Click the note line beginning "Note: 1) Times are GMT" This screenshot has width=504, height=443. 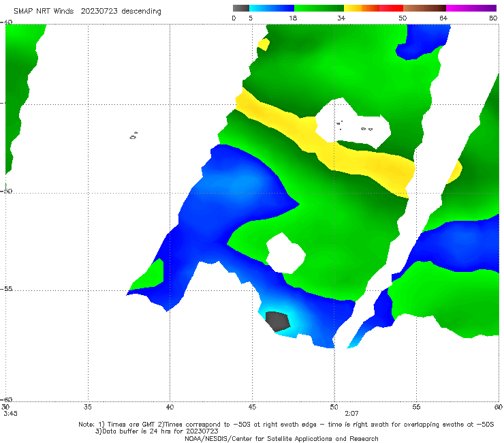[x=286, y=425]
